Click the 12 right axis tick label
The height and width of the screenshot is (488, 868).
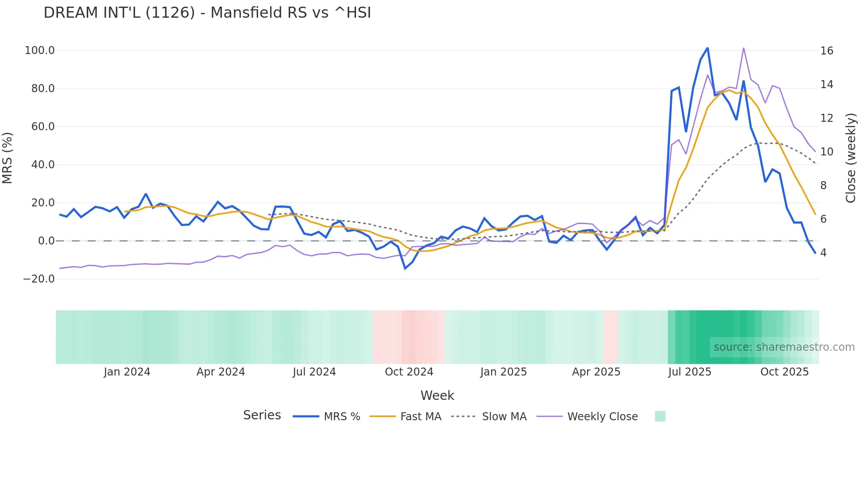(x=827, y=118)
